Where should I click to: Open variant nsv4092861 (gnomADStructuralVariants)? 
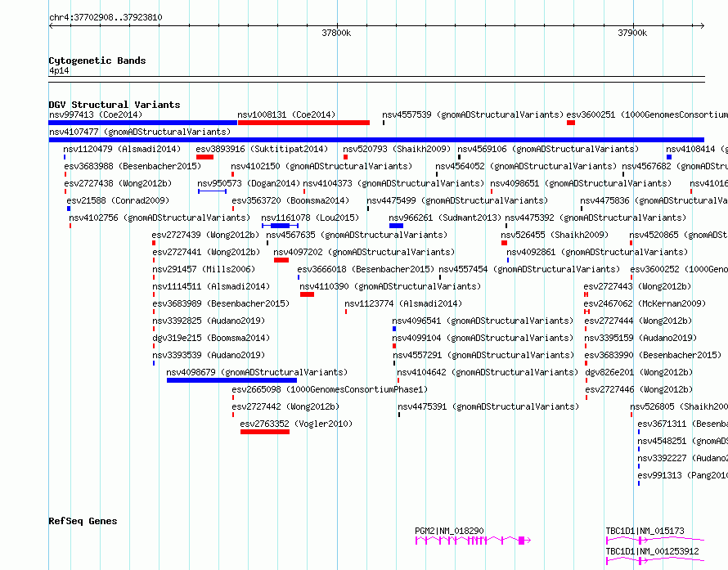coord(597,252)
